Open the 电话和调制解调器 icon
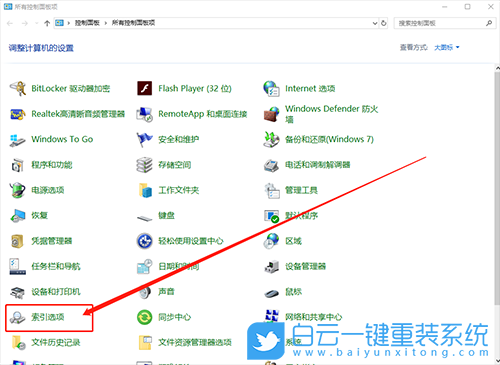Image resolution: width=500 pixels, height=365 pixels. click(271, 165)
